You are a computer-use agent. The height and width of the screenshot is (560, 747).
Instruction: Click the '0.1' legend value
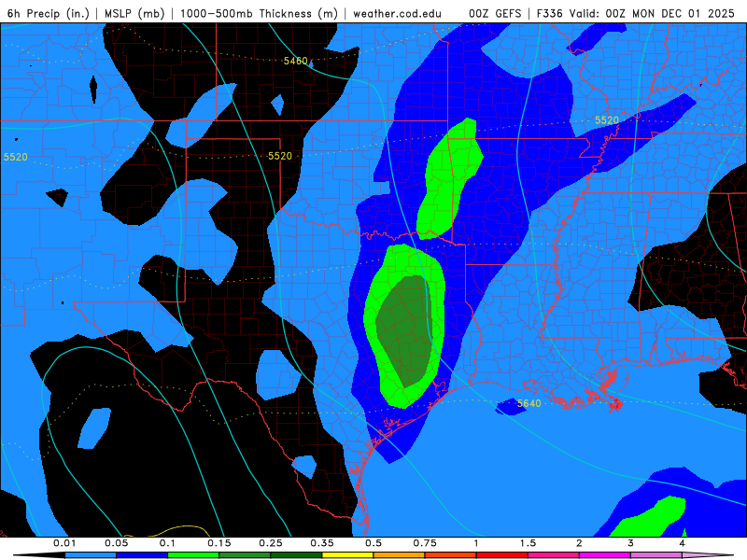(x=167, y=543)
